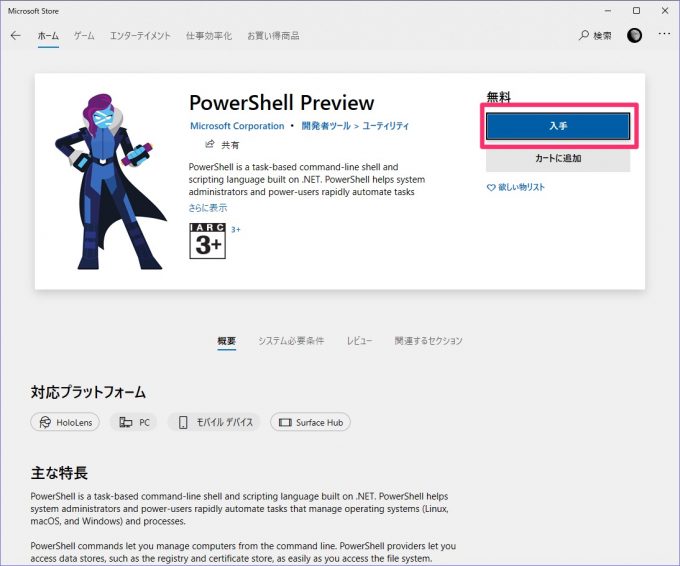680x566 pixels.
Task: Click the IARC 3+ rating badge
Action: click(208, 241)
